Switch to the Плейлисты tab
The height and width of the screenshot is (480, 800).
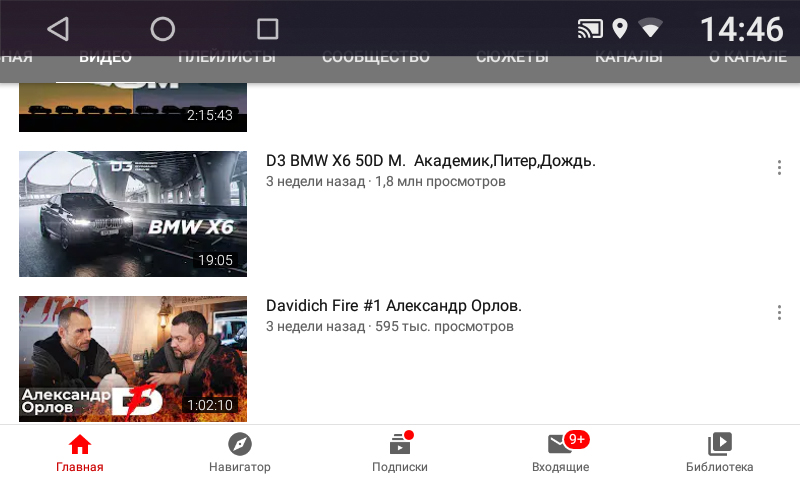[226, 58]
